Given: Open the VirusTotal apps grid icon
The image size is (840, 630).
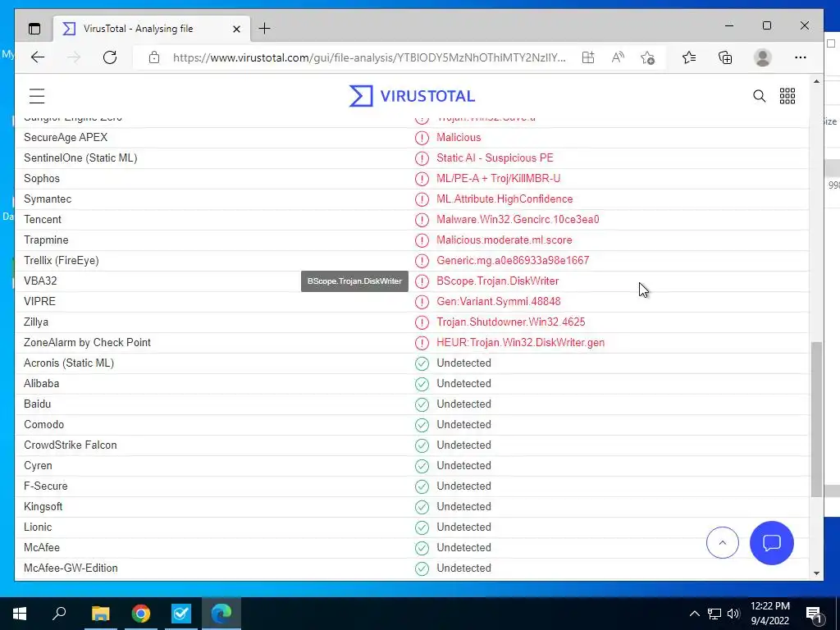Looking at the screenshot, I should (x=787, y=96).
